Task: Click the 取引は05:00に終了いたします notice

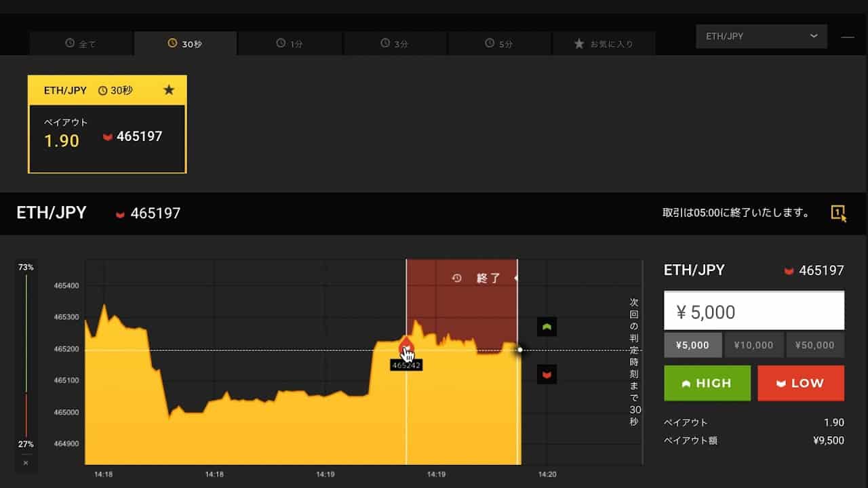Action: click(x=736, y=213)
